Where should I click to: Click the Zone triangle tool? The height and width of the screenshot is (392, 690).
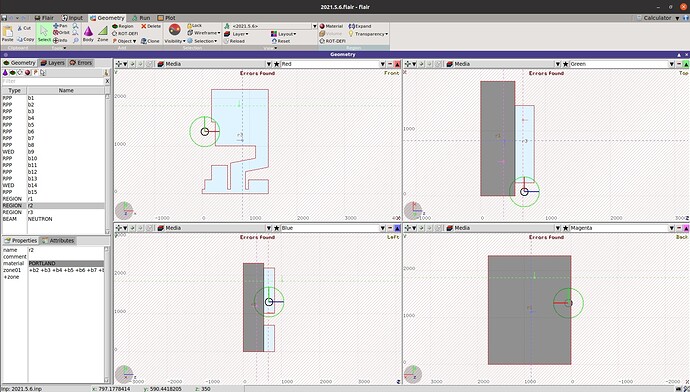click(103, 34)
